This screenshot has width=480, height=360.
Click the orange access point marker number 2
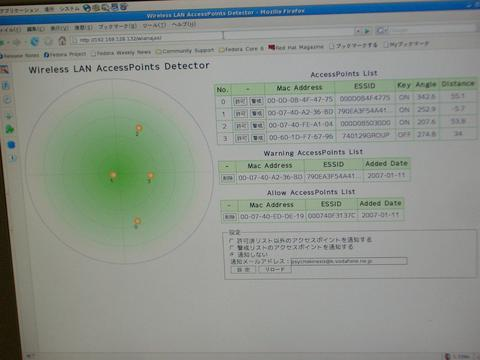pos(139,129)
